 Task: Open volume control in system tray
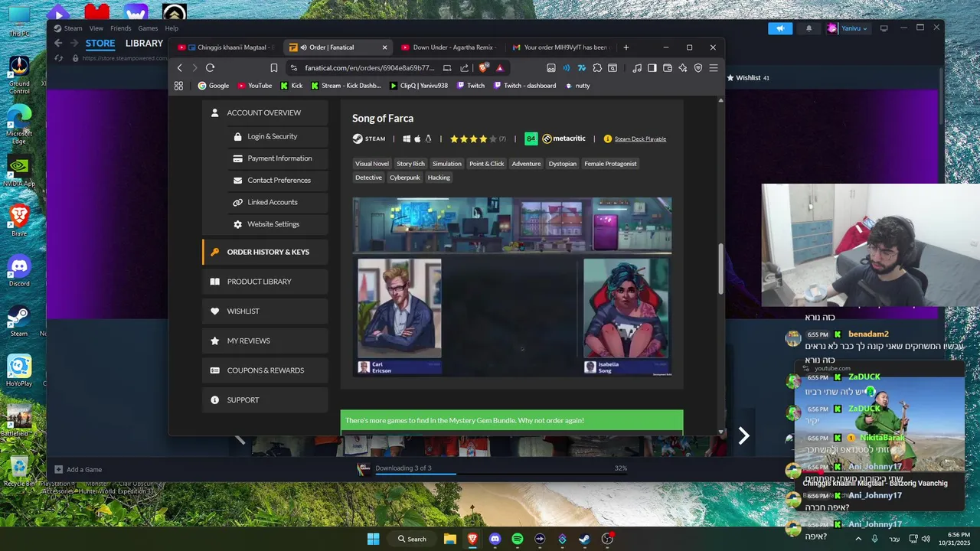click(925, 539)
